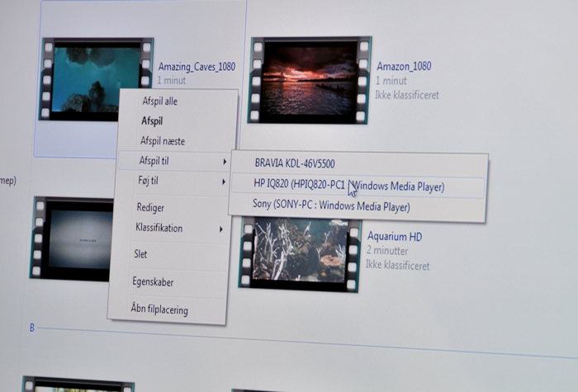Click the 'B' group header letter
578x392 pixels.
click(32, 328)
